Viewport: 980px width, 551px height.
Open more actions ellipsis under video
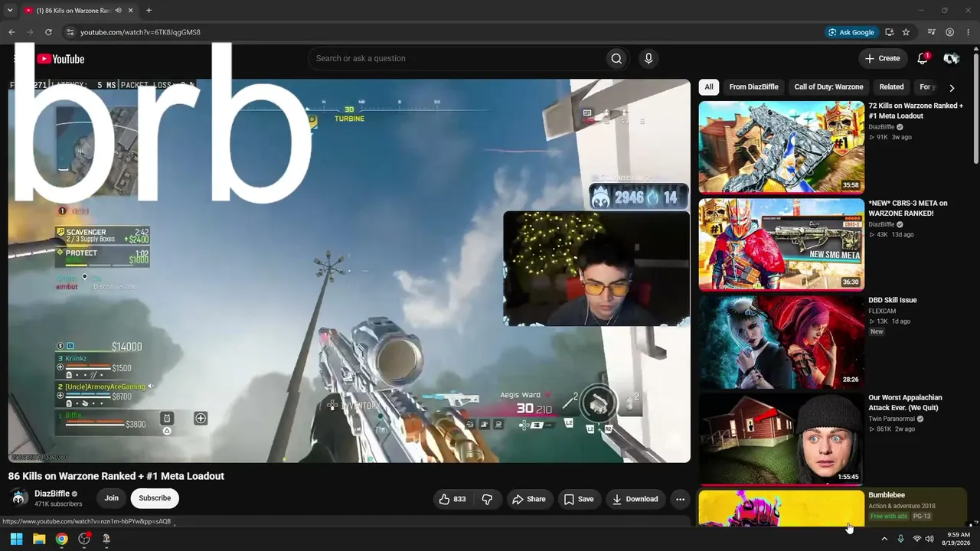pyautogui.click(x=680, y=499)
